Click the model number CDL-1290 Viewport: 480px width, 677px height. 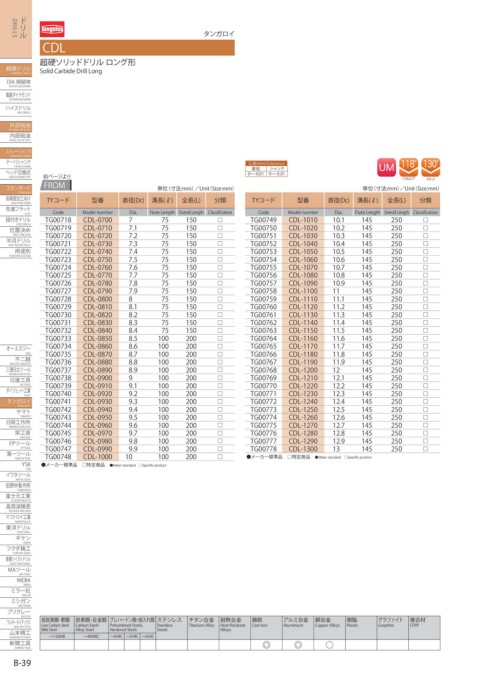[x=303, y=441]
